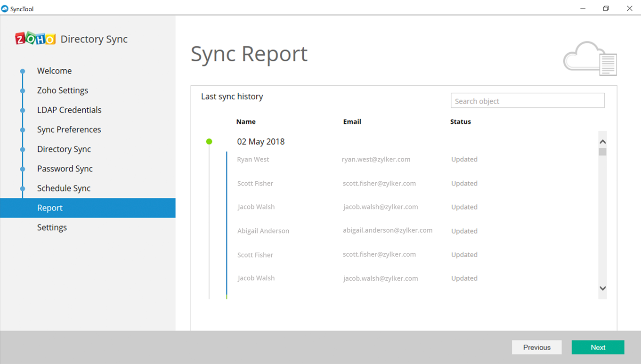Viewport: 641px width, 364px height.
Task: Select Sync Preferences in sidebar
Action: point(69,129)
